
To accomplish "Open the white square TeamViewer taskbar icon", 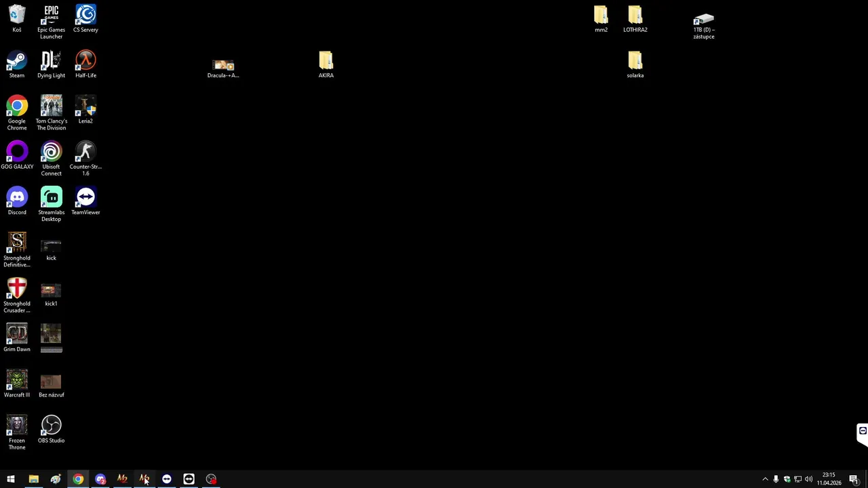I will point(189,479).
